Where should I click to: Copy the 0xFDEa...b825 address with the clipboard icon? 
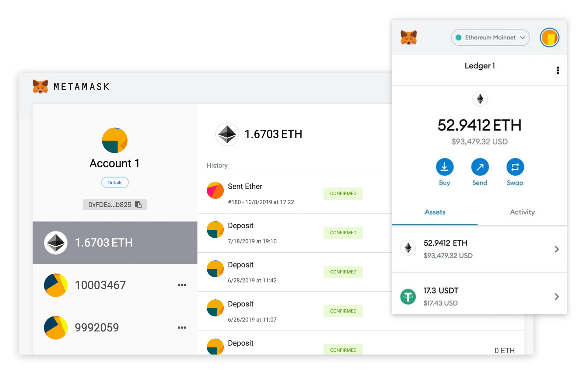[138, 204]
